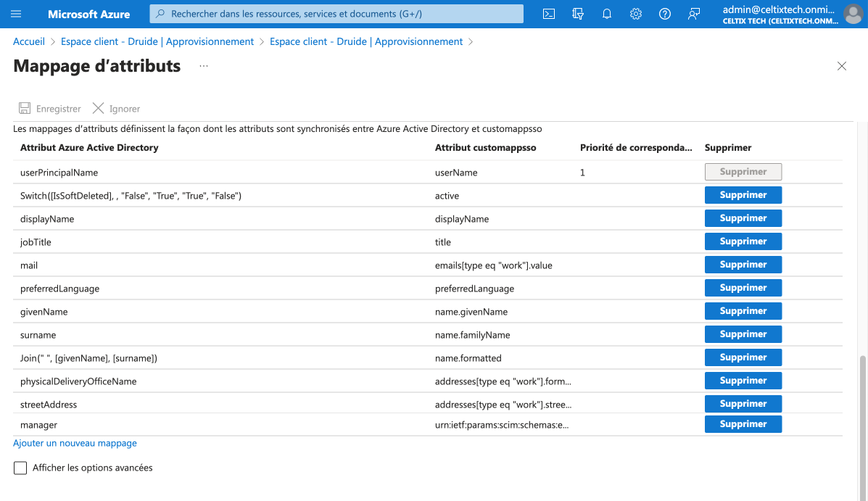Go to Accueil breadcrumb
868x501 pixels.
point(29,41)
